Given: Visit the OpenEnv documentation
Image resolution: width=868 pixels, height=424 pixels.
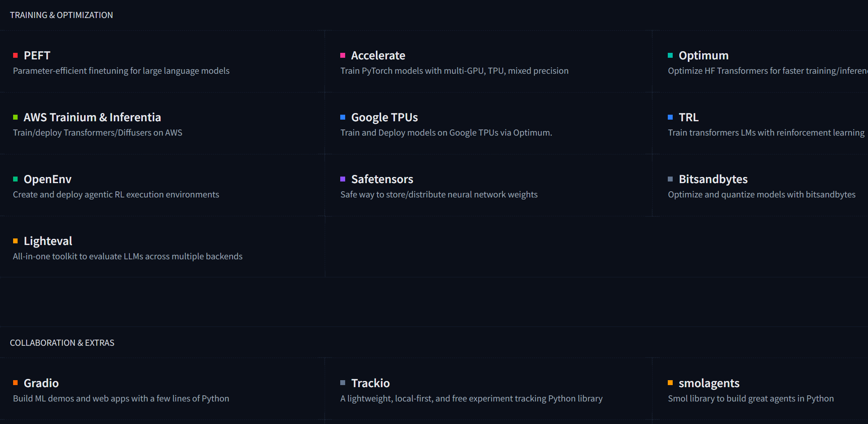Looking at the screenshot, I should point(47,179).
